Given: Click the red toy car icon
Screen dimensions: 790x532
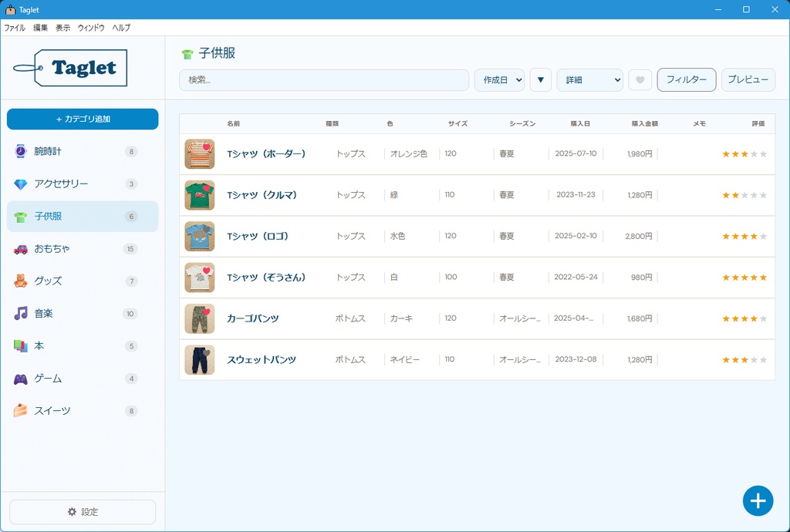Looking at the screenshot, I should click(x=20, y=249).
